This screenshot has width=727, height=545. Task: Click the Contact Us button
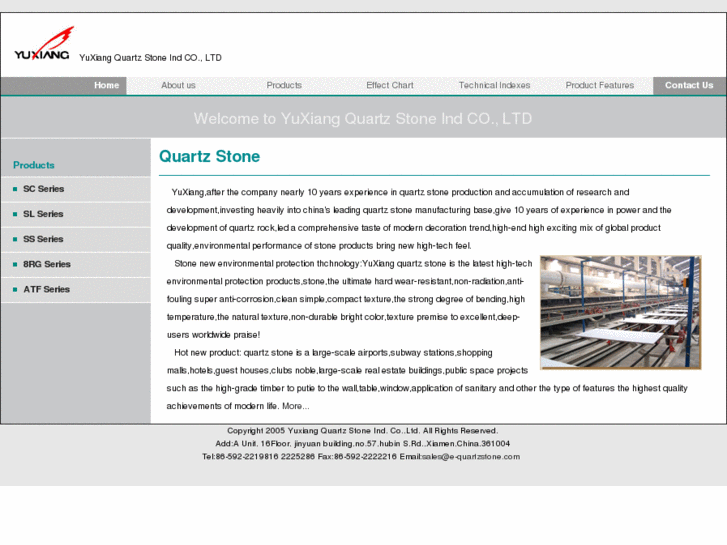(x=689, y=85)
